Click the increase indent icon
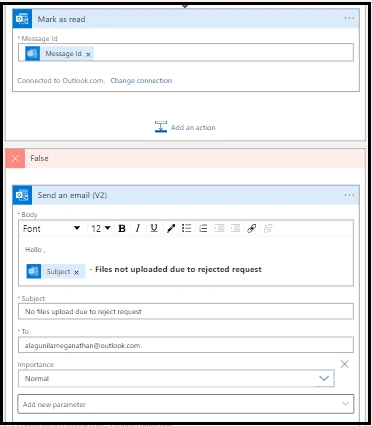 [235, 228]
